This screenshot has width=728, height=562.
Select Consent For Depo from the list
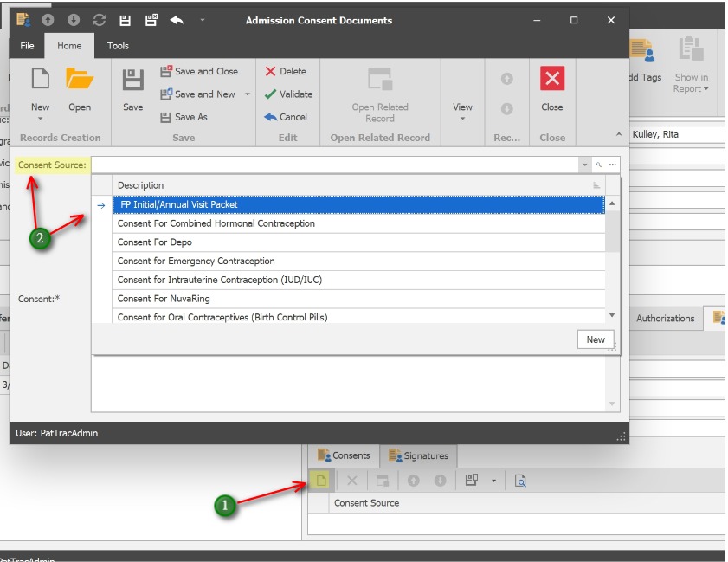(x=155, y=242)
